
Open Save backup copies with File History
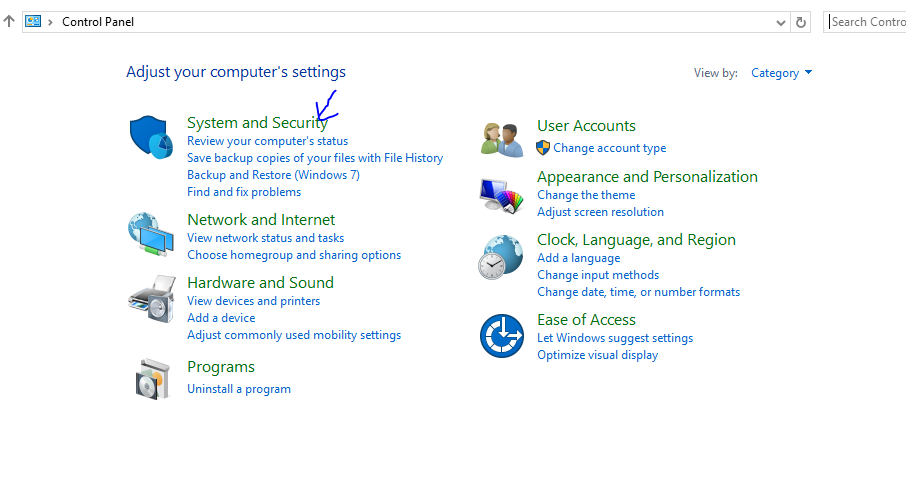(x=315, y=158)
